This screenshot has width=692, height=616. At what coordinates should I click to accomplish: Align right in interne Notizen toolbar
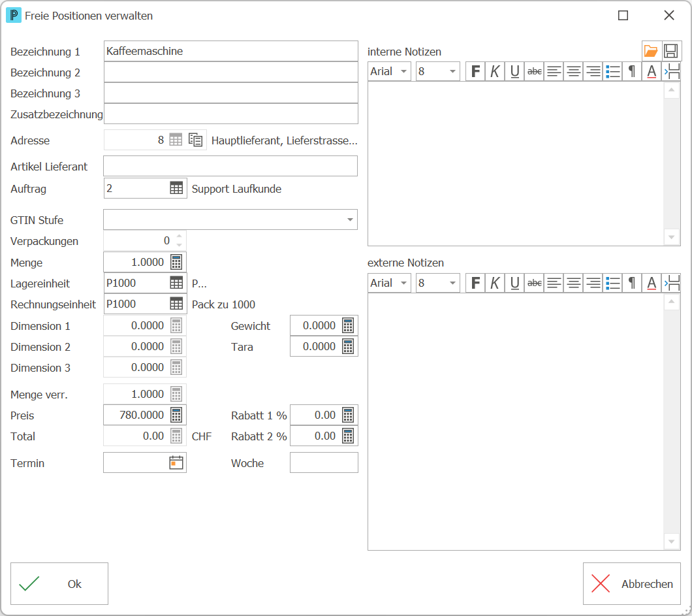[593, 72]
